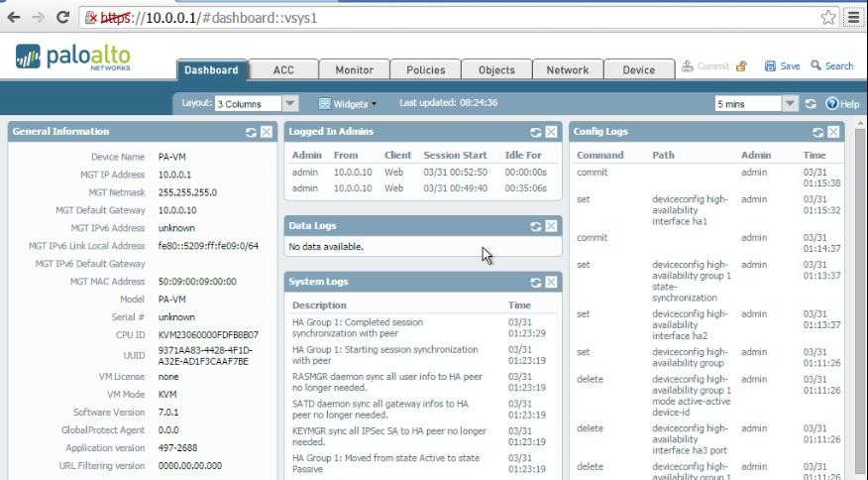Refresh the Logged In Admins widget
Image resolution: width=868 pixels, height=480 pixels.
(x=536, y=132)
